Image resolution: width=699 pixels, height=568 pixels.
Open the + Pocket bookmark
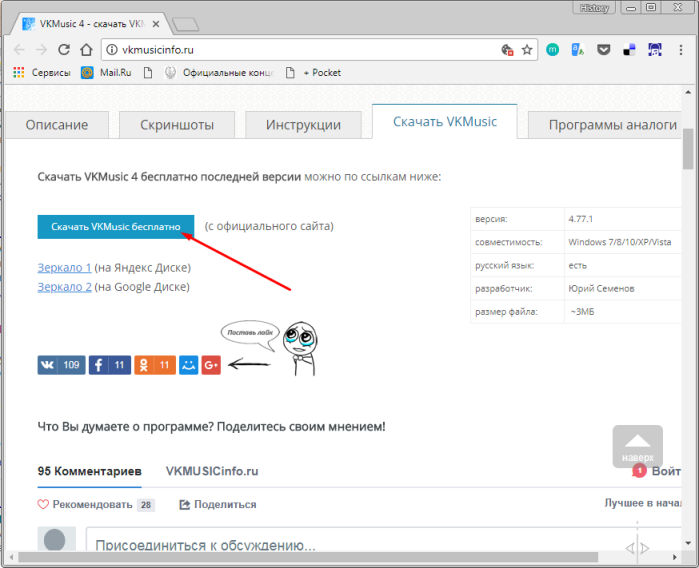313,73
